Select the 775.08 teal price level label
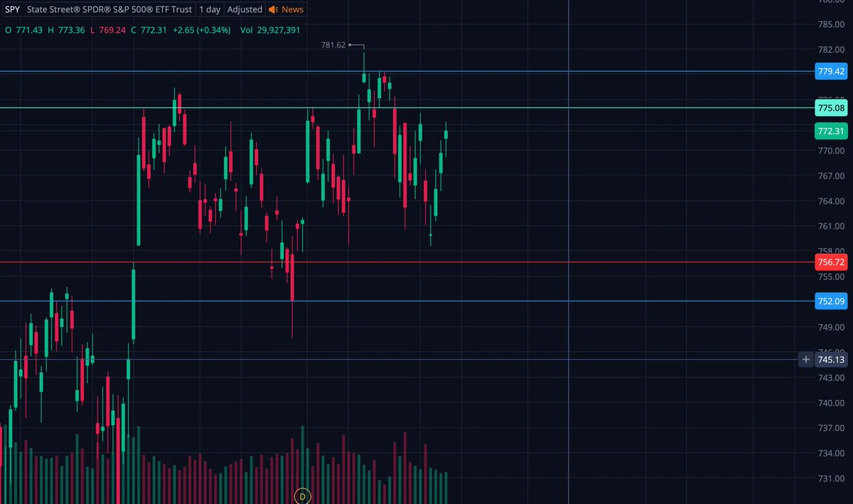The width and height of the screenshot is (853, 504). tap(831, 108)
